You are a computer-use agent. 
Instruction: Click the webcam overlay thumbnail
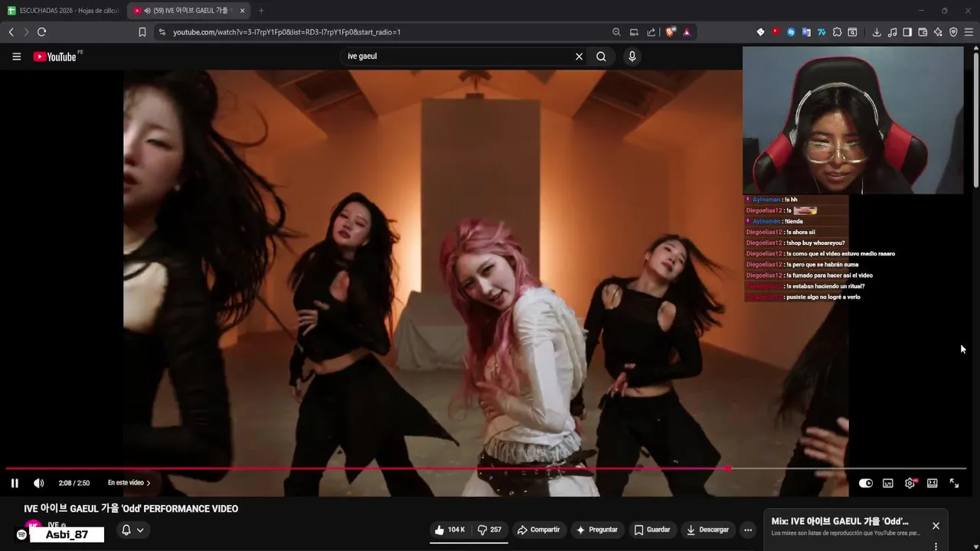[x=853, y=120]
